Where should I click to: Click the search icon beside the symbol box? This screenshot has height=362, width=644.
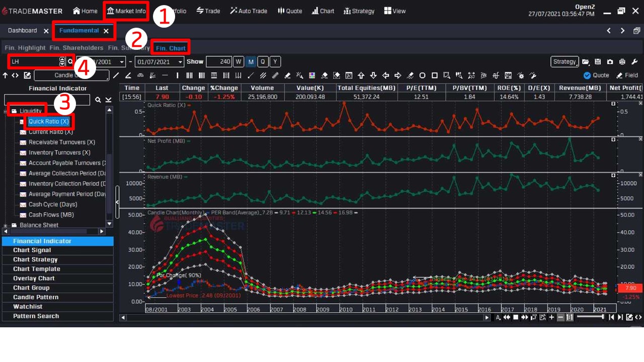point(70,62)
